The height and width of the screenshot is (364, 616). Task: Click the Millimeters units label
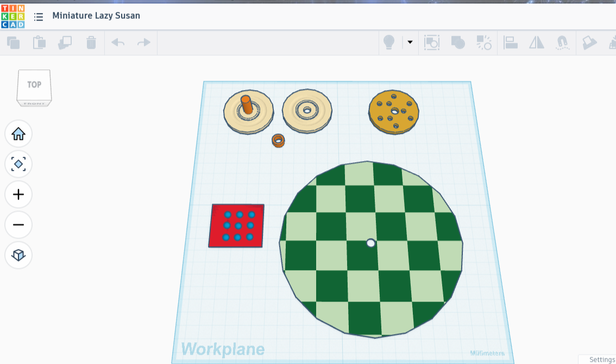point(487,353)
